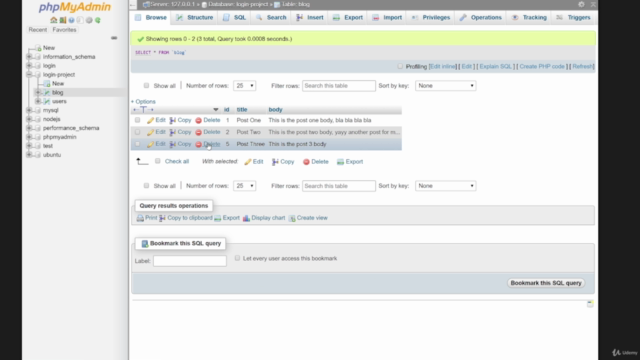Open the ubuntu database in tree
This screenshot has width=640, height=360.
coord(52,155)
